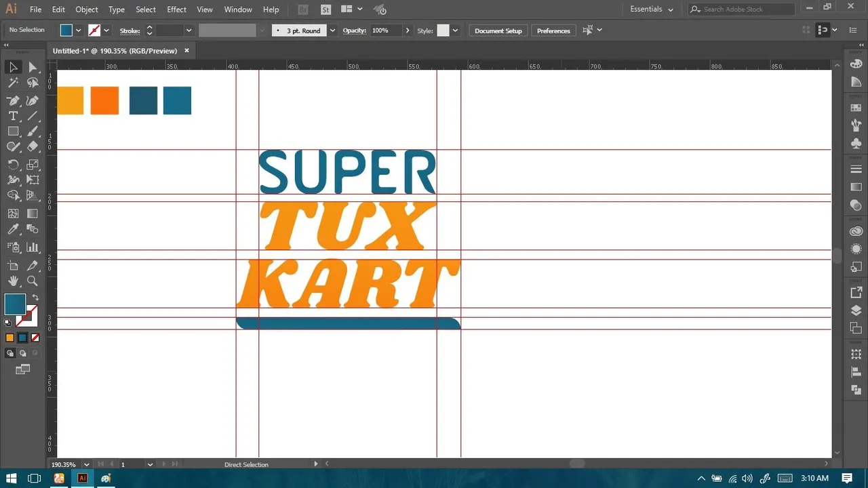This screenshot has height=488, width=868.
Task: Open the fill color dropdown
Action: pyautogui.click(x=79, y=30)
